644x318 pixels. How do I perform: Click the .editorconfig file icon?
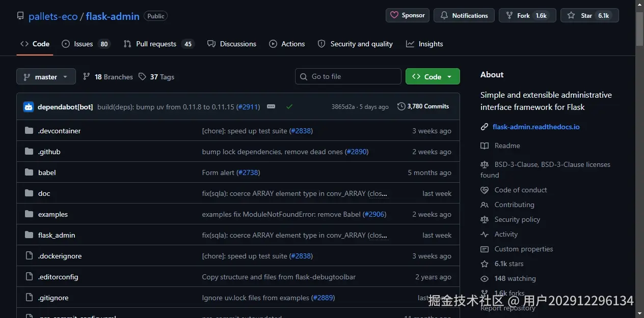coord(29,277)
